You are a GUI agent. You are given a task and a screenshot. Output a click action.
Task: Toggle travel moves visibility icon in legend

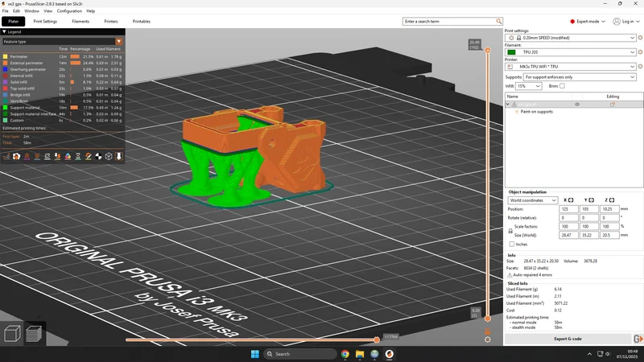[6, 156]
